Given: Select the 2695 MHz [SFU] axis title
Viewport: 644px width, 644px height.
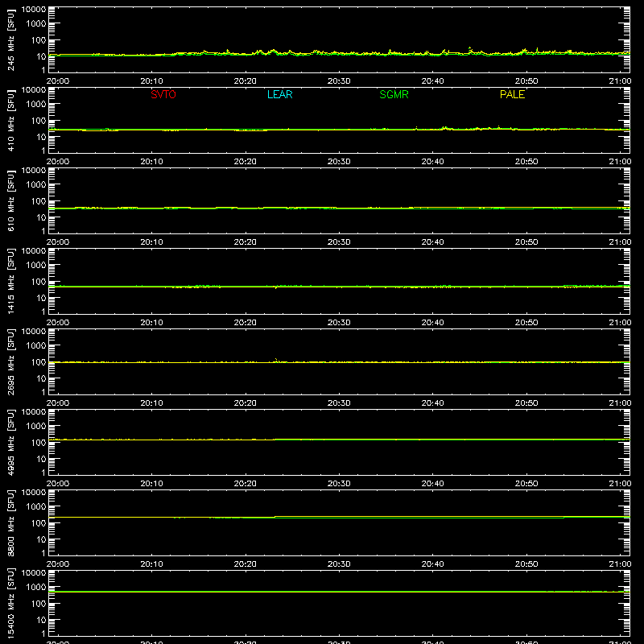Looking at the screenshot, I should [10, 361].
